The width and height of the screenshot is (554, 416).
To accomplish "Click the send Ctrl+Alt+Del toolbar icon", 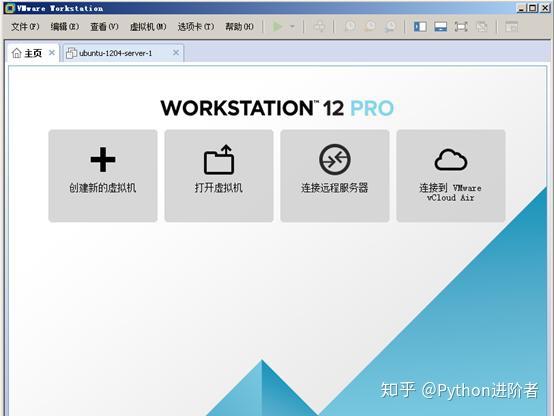I will (x=319, y=27).
